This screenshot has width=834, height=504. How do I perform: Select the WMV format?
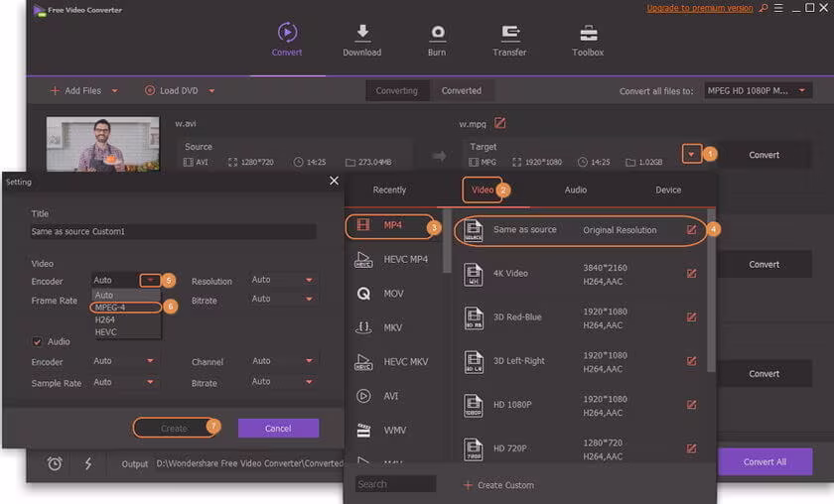(393, 431)
